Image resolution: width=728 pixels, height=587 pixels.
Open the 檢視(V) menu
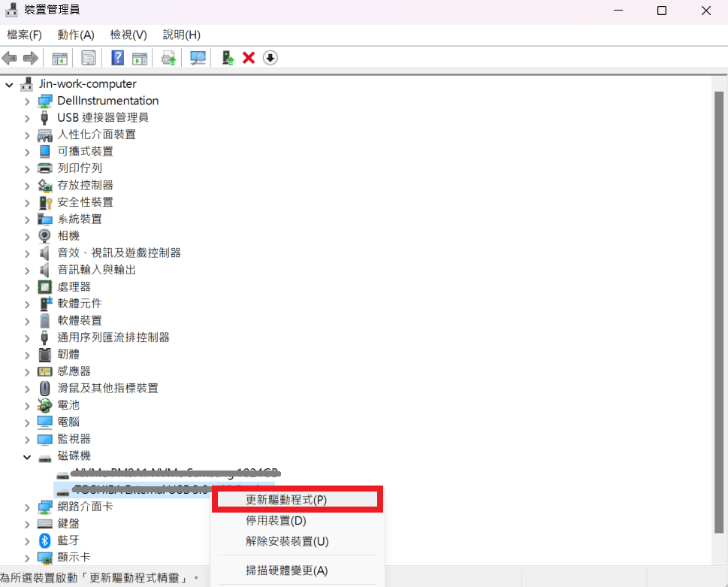pos(128,35)
